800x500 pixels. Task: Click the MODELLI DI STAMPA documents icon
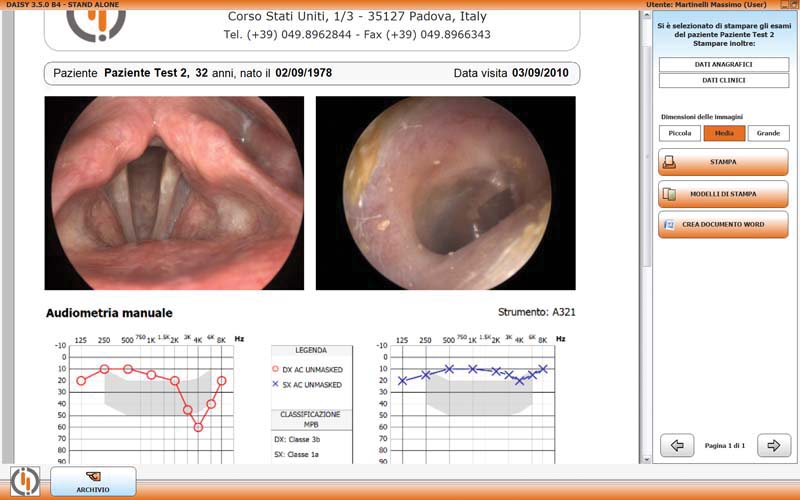(x=671, y=193)
